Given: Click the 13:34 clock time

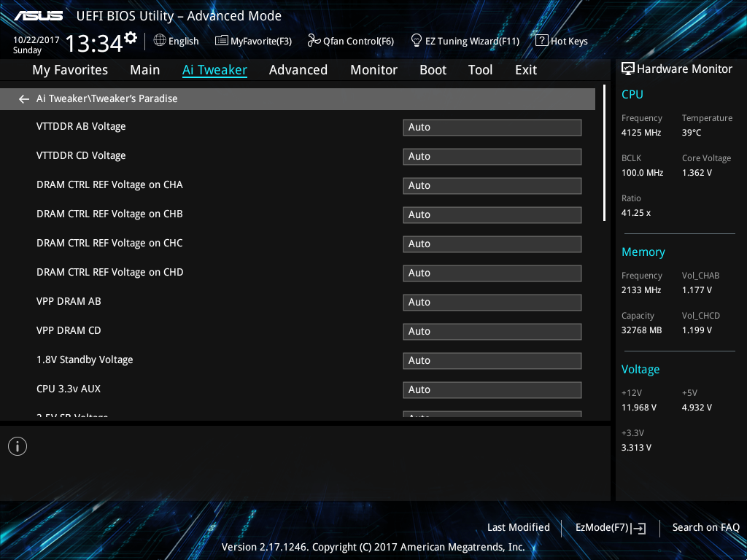Looking at the screenshot, I should click(94, 44).
